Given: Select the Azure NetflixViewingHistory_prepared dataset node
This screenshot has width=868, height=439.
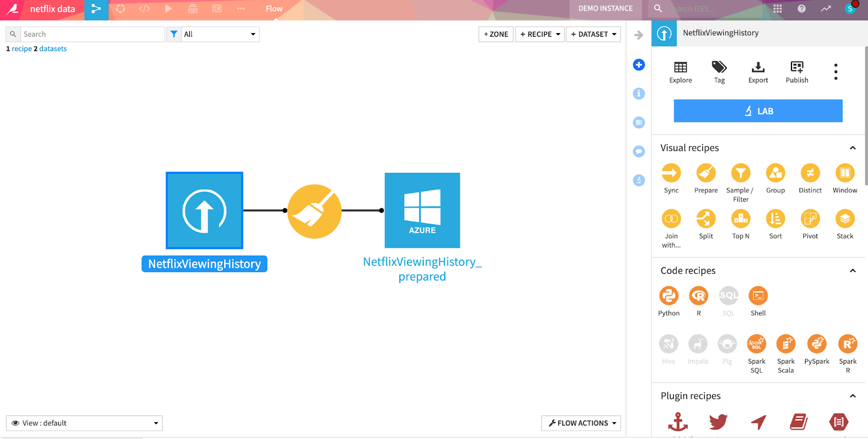Looking at the screenshot, I should [x=422, y=210].
